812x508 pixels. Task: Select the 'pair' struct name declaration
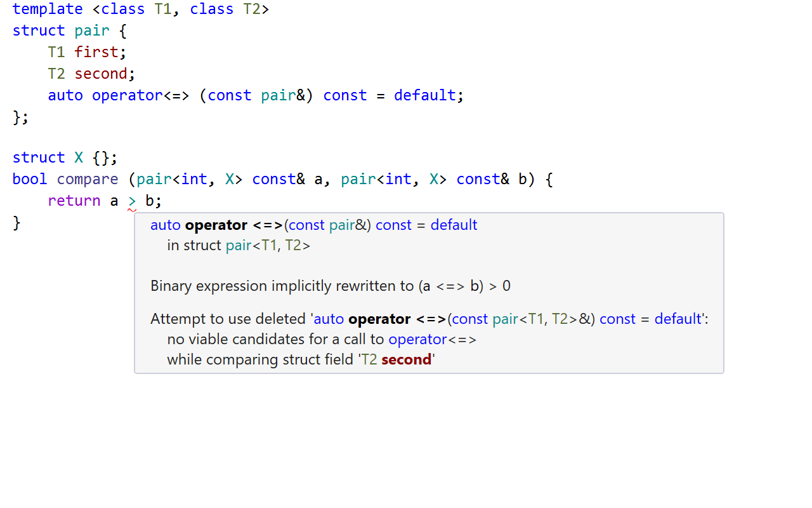click(x=92, y=30)
